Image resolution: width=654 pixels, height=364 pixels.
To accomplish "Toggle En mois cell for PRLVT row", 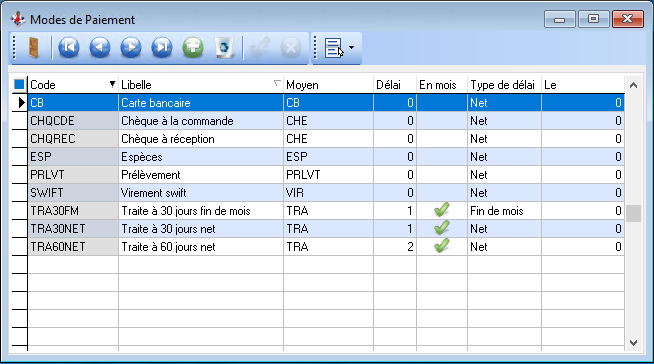I will 442,175.
